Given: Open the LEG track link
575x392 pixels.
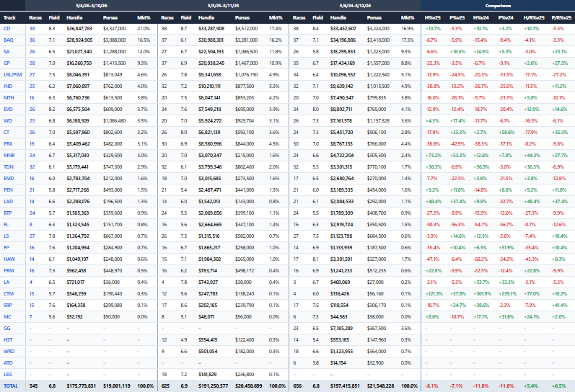Looking at the screenshot, I should [8, 375].
